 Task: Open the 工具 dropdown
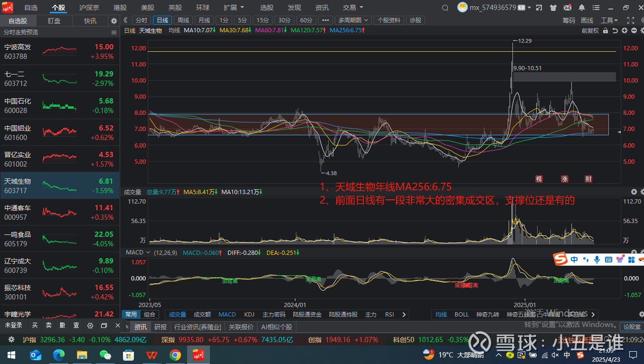tap(609, 20)
